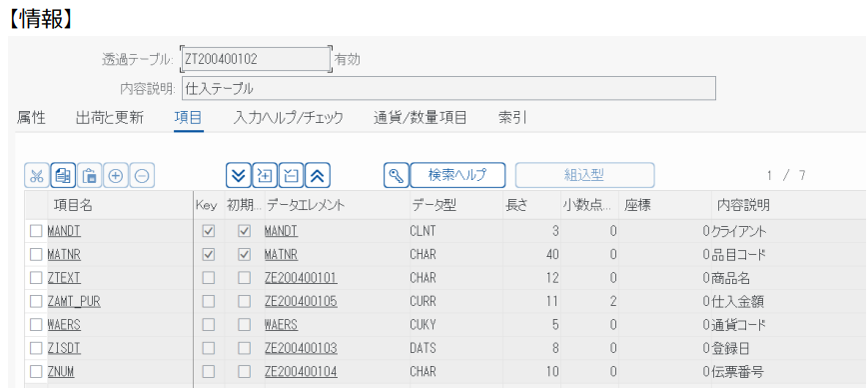The height and width of the screenshot is (392, 868).
Task: Click the scissors cut icon
Action: point(37,176)
